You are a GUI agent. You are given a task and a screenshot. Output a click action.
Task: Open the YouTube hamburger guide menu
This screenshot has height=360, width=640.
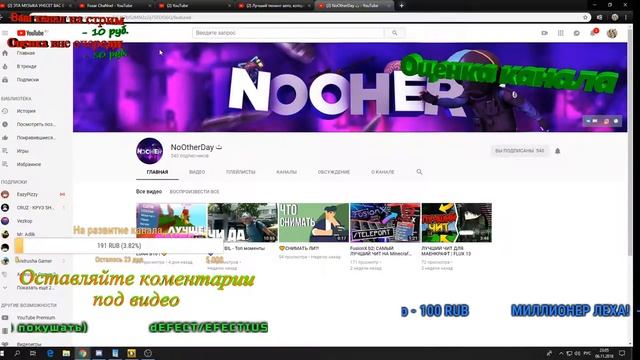coord(5,33)
